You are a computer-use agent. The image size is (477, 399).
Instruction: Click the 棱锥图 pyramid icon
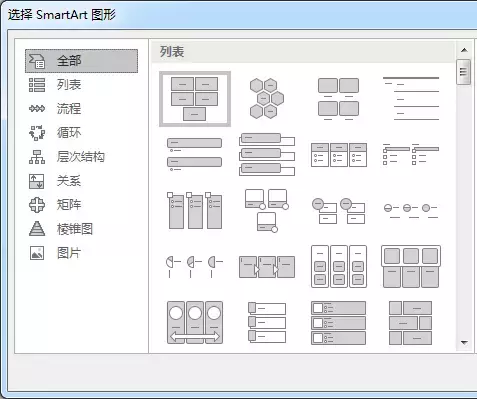pos(37,229)
